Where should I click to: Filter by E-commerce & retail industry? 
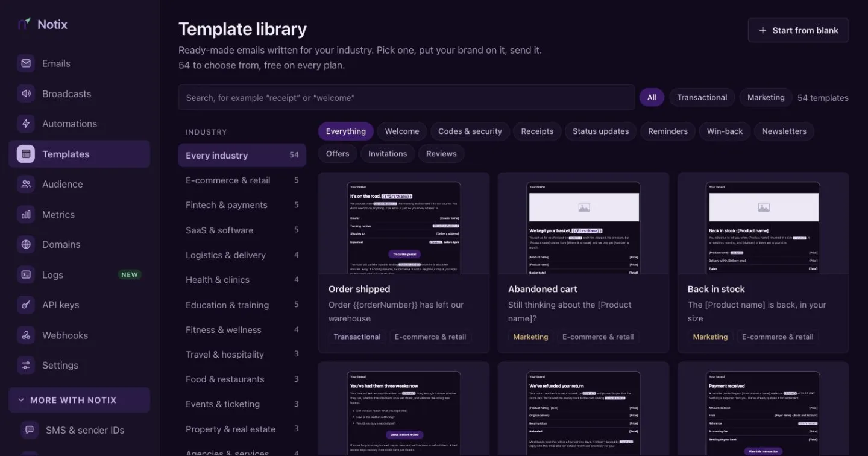coord(242,180)
